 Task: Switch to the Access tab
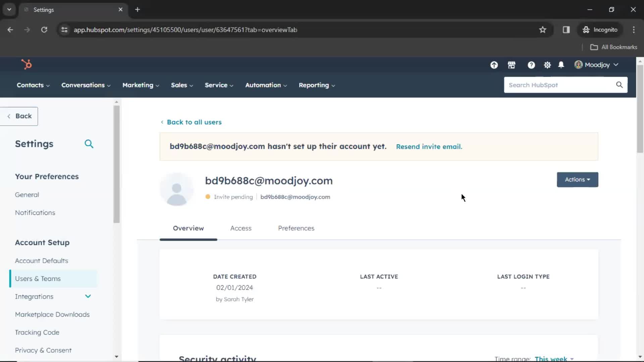pyautogui.click(x=240, y=228)
